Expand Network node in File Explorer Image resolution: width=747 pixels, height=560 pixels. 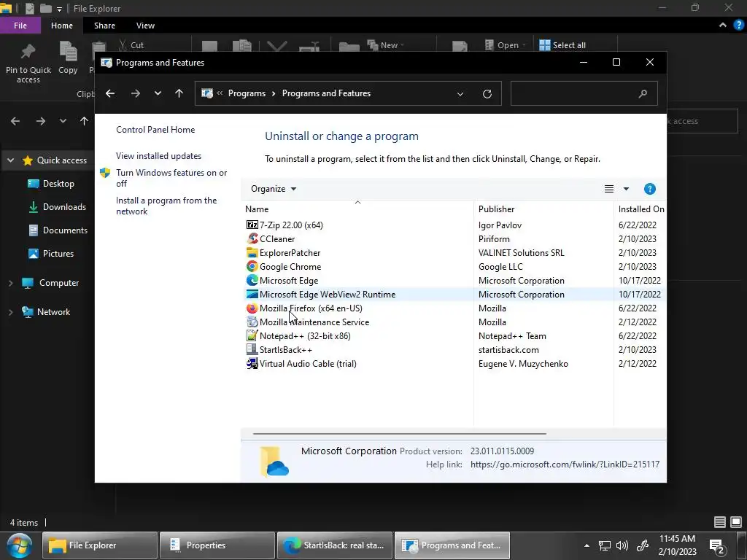point(10,312)
